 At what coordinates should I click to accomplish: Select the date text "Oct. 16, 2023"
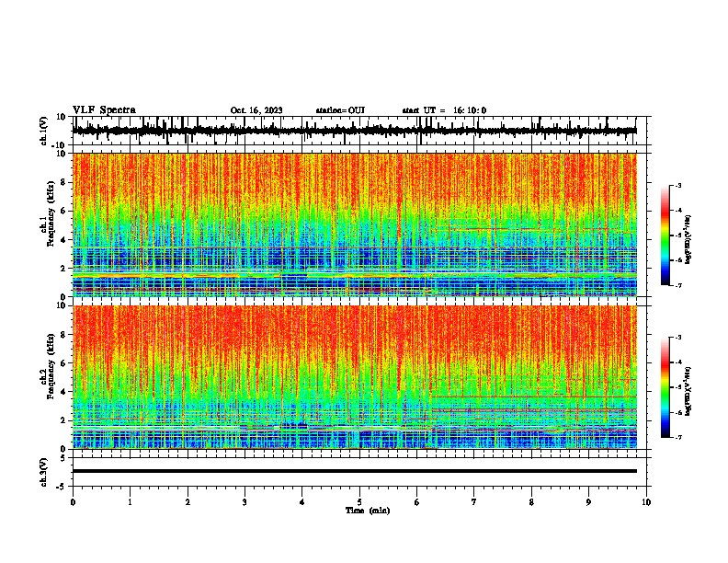(256, 110)
